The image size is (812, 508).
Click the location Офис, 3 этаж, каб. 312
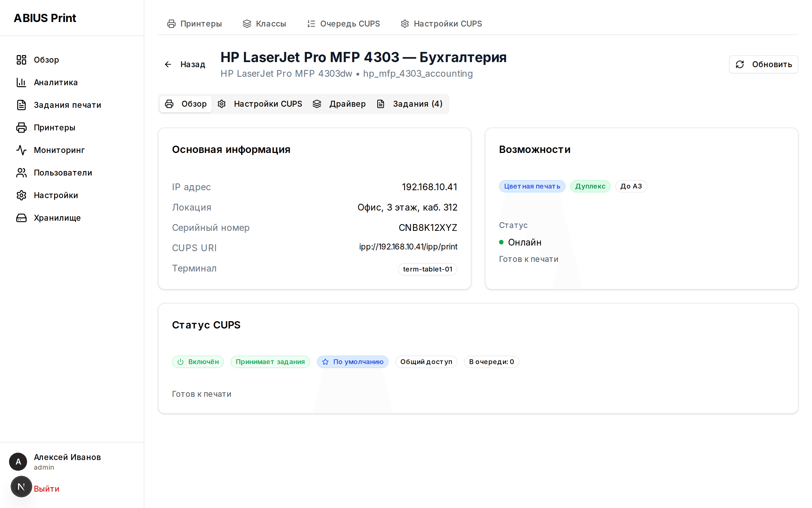407,207
